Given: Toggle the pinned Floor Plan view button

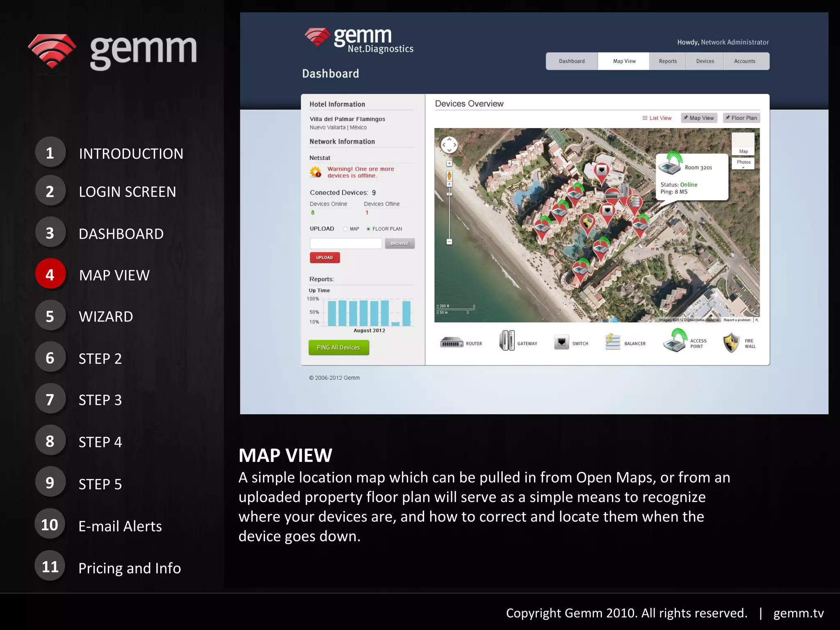Looking at the screenshot, I should click(x=741, y=118).
